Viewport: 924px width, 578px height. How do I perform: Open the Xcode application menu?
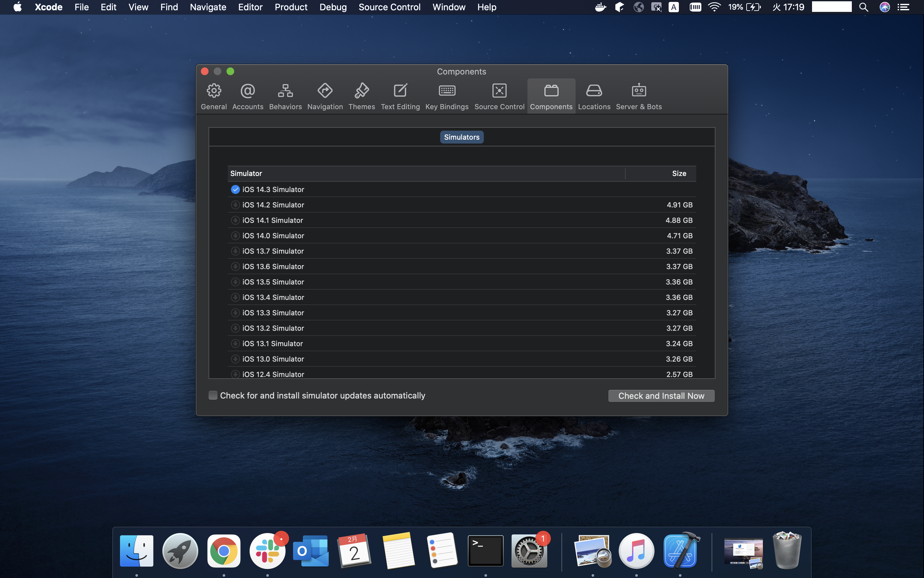tap(48, 7)
